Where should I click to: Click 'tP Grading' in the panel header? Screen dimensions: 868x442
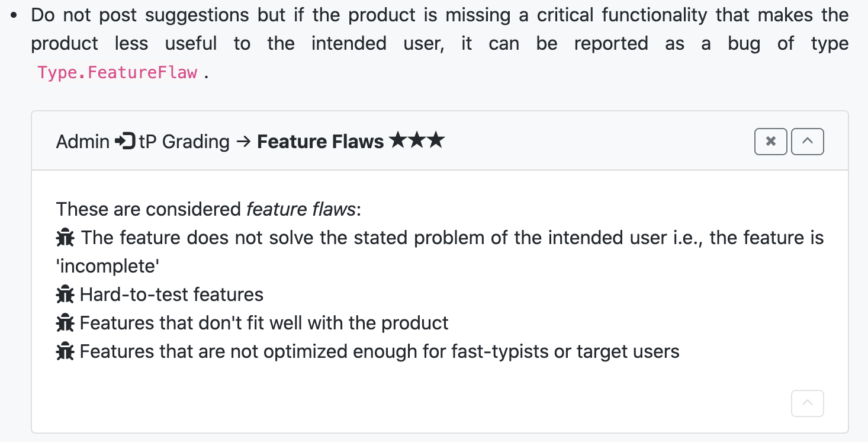(184, 142)
